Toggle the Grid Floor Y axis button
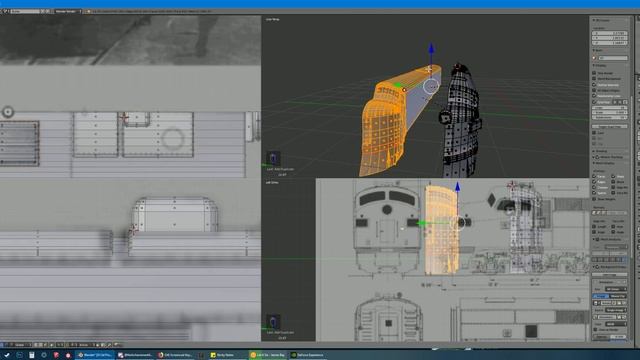 tap(620, 102)
